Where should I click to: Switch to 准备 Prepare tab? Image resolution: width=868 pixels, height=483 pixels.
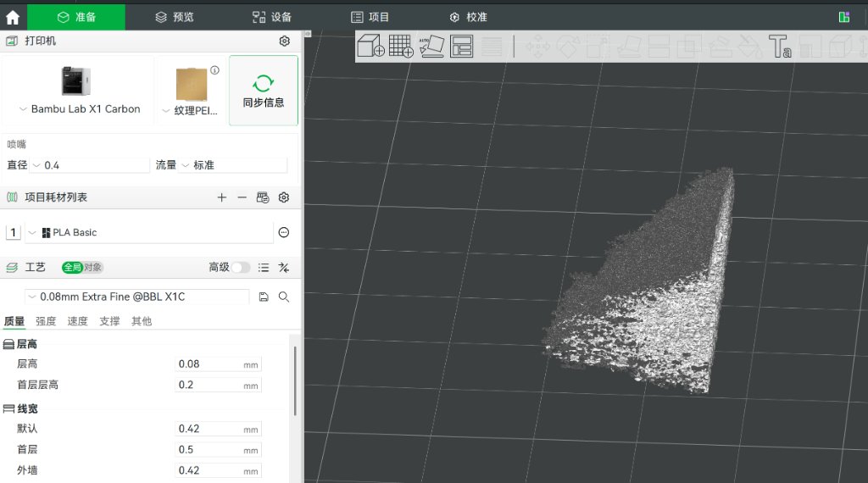point(76,17)
